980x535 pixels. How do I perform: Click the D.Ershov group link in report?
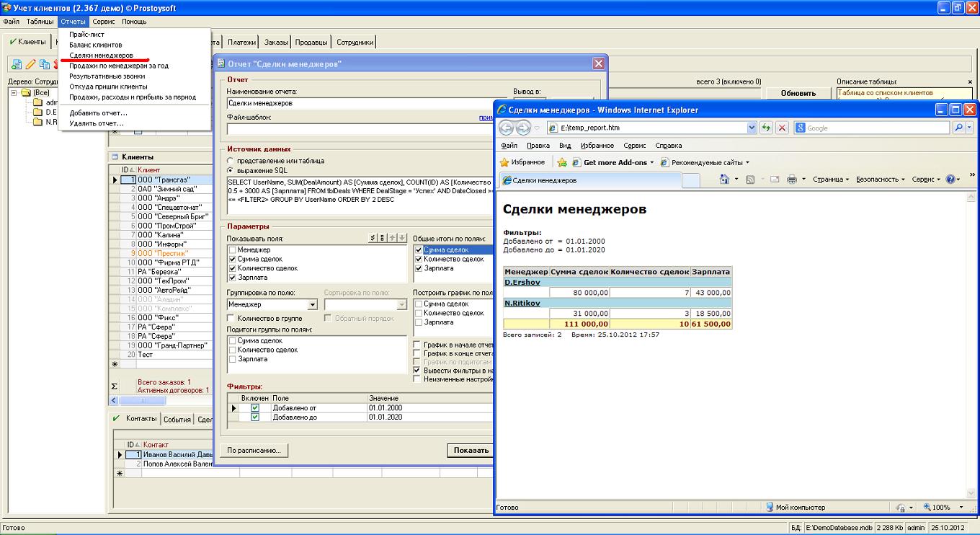pyautogui.click(x=522, y=282)
